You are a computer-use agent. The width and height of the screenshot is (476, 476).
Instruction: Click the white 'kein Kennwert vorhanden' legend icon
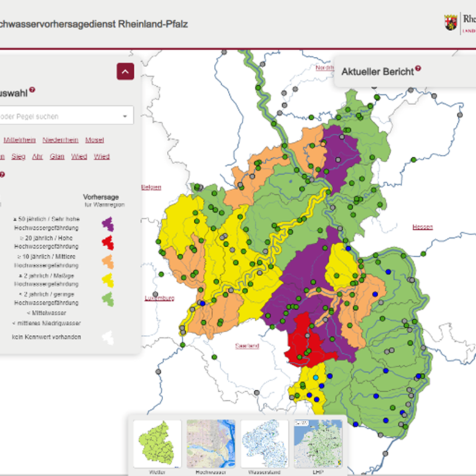[x=108, y=337]
